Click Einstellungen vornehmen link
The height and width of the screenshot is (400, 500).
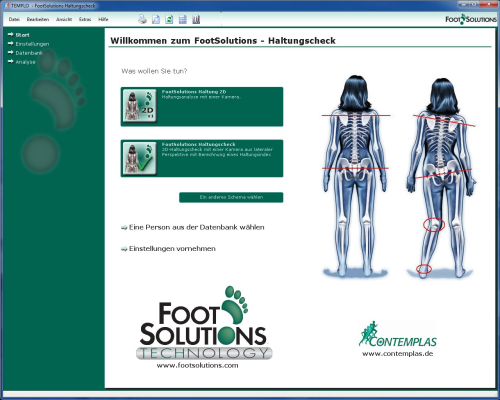coord(168,249)
